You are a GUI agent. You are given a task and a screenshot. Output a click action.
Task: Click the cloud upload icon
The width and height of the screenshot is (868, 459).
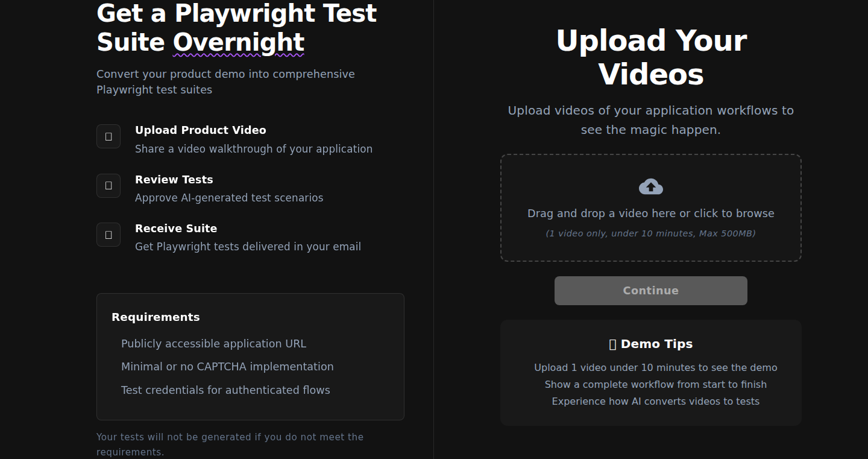pyautogui.click(x=651, y=187)
